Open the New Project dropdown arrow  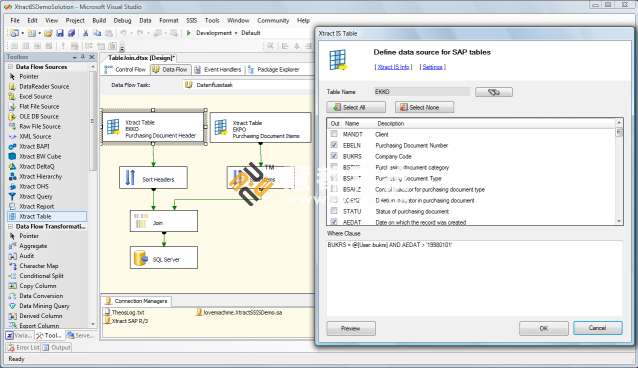coord(23,33)
